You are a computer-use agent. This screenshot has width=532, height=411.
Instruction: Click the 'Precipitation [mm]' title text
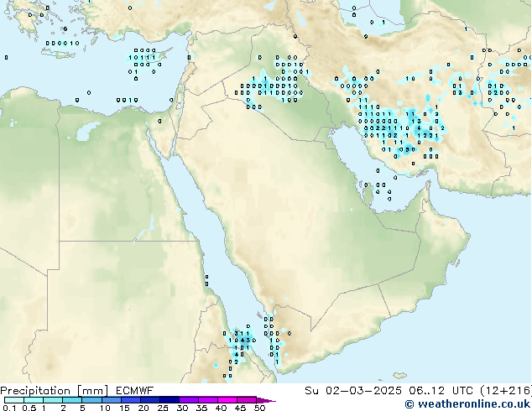coord(54,391)
